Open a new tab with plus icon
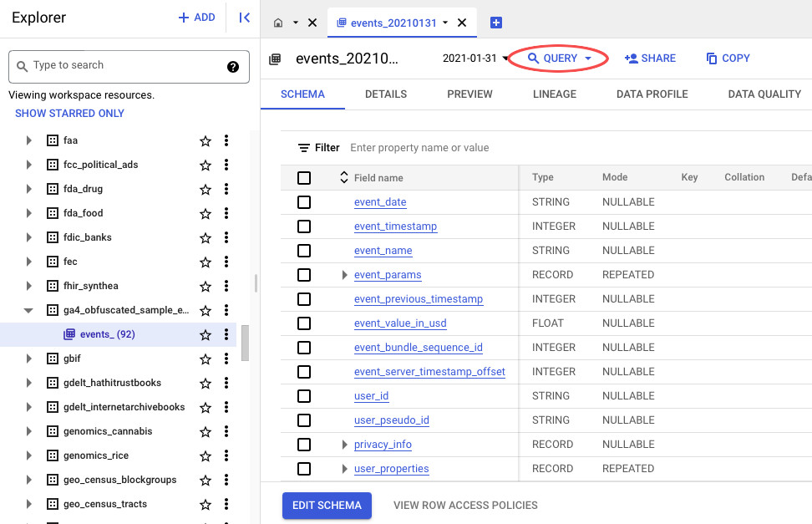The width and height of the screenshot is (812, 524). click(x=496, y=23)
